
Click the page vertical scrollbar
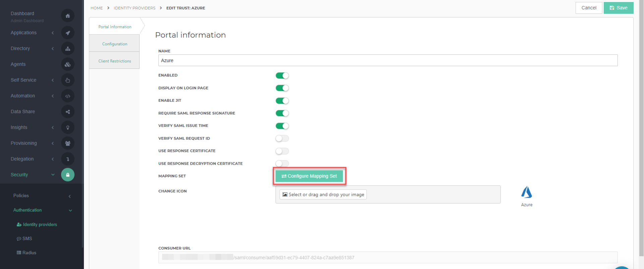pos(641,127)
